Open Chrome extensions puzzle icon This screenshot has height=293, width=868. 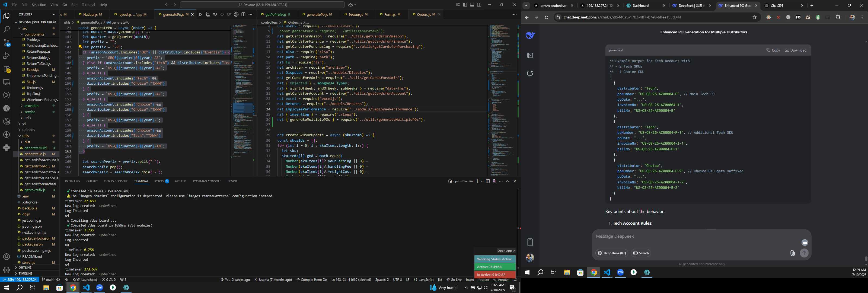coord(838,17)
